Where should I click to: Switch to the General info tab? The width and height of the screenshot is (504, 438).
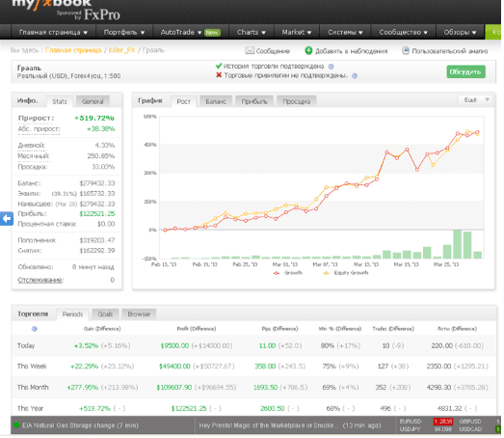(x=93, y=101)
